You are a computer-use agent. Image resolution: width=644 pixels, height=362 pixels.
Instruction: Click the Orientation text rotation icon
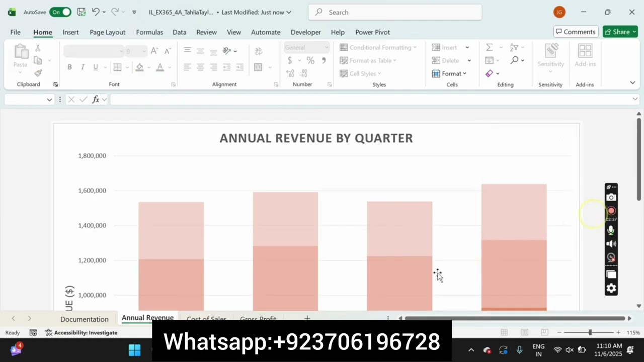227,51
